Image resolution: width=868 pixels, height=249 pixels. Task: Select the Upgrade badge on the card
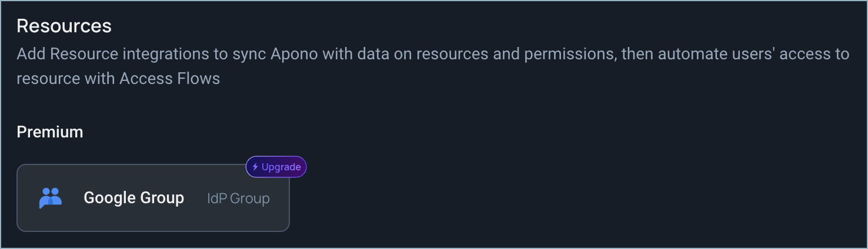pos(276,167)
